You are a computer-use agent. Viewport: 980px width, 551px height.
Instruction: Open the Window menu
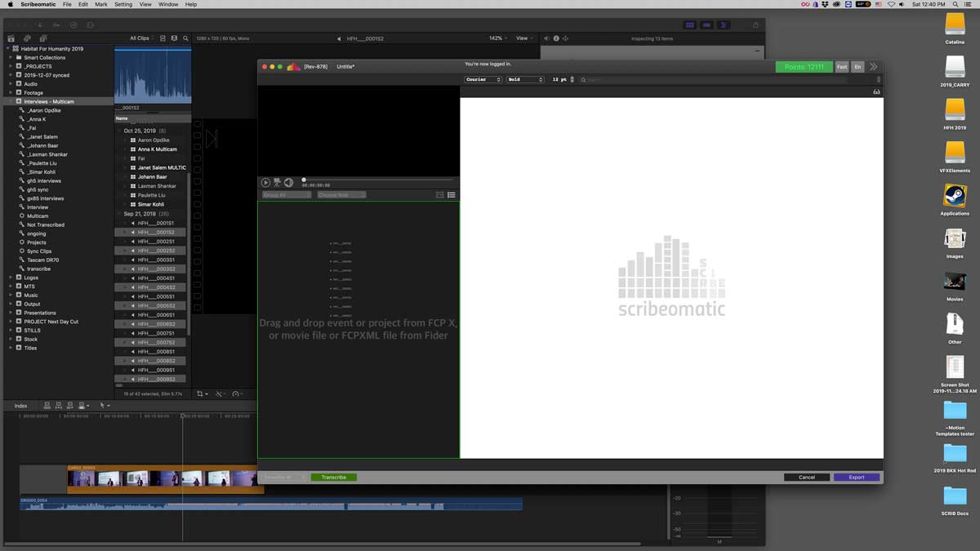[168, 4]
